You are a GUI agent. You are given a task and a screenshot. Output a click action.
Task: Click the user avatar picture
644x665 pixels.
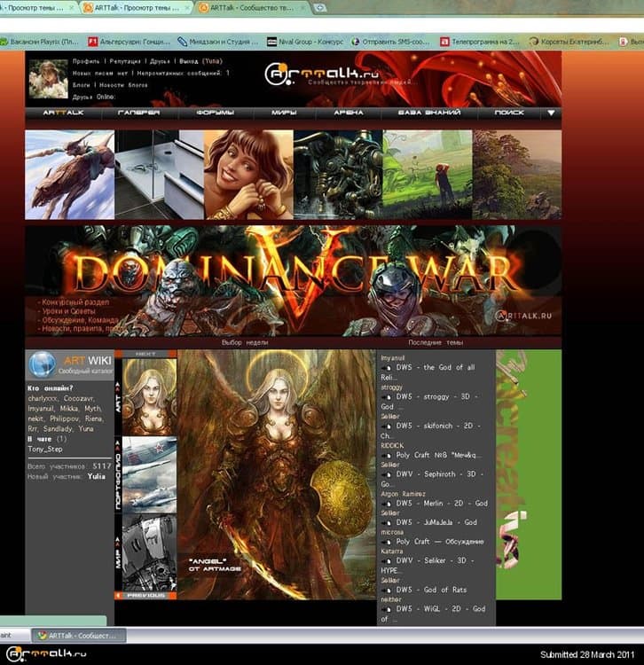(48, 79)
